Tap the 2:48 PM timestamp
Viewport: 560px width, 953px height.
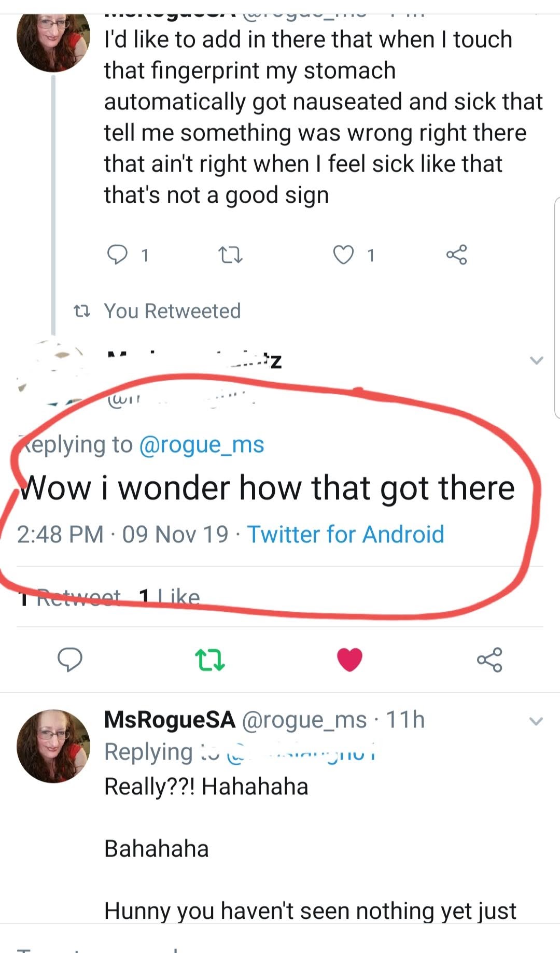click(x=60, y=535)
